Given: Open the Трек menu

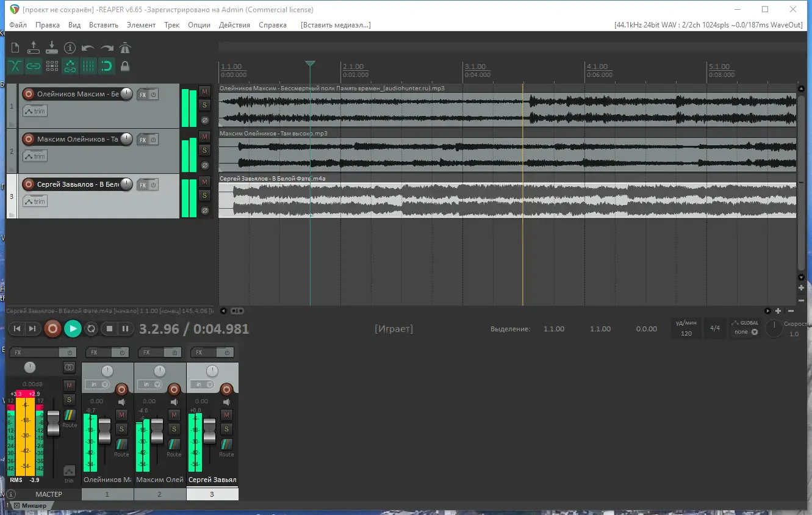Looking at the screenshot, I should [172, 25].
